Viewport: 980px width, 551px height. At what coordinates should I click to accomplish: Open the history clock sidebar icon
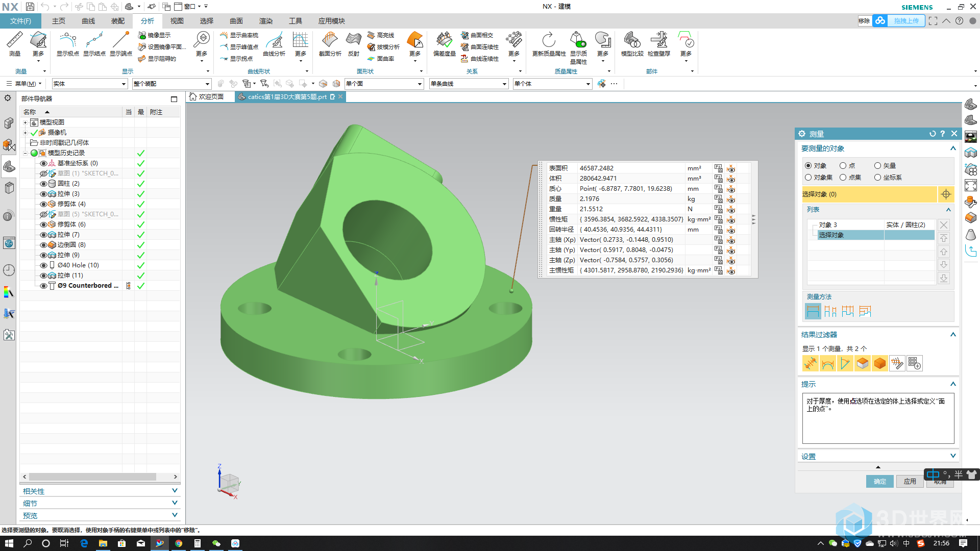9,270
